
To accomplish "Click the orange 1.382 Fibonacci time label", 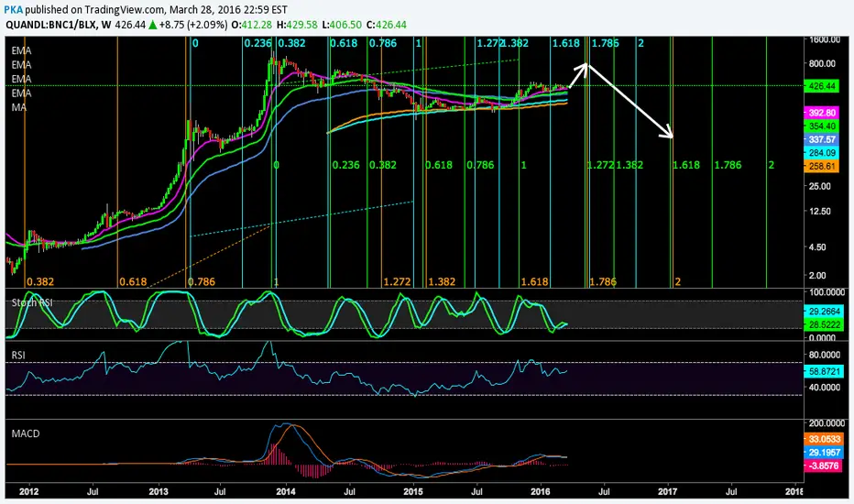I will (442, 281).
